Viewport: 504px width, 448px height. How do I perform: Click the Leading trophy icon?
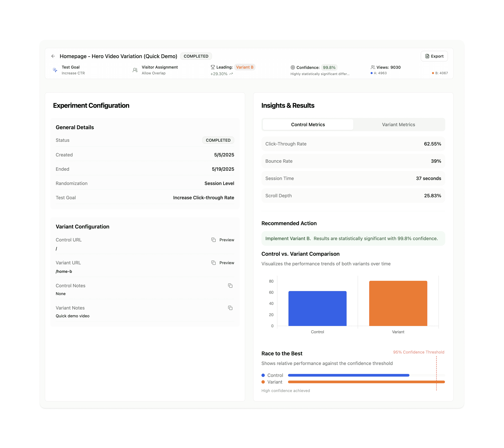tap(213, 67)
